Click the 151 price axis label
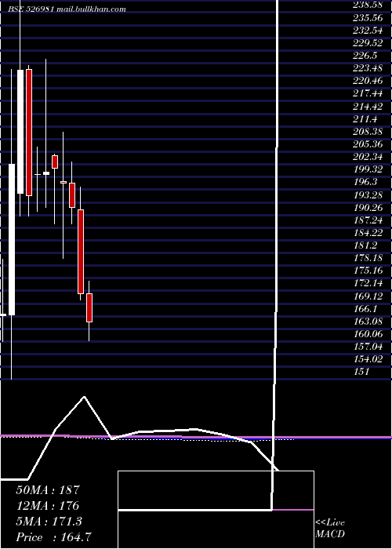Viewport: 392px width, 549px height. point(361,372)
